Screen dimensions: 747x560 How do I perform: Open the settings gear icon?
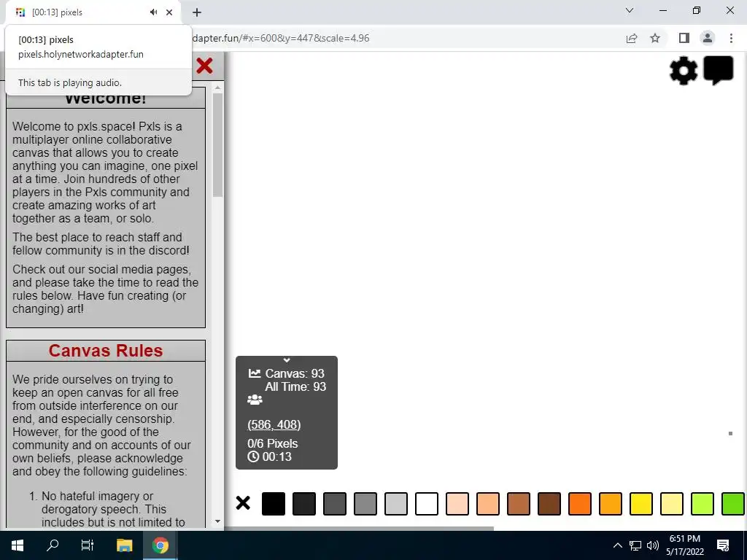tap(683, 71)
